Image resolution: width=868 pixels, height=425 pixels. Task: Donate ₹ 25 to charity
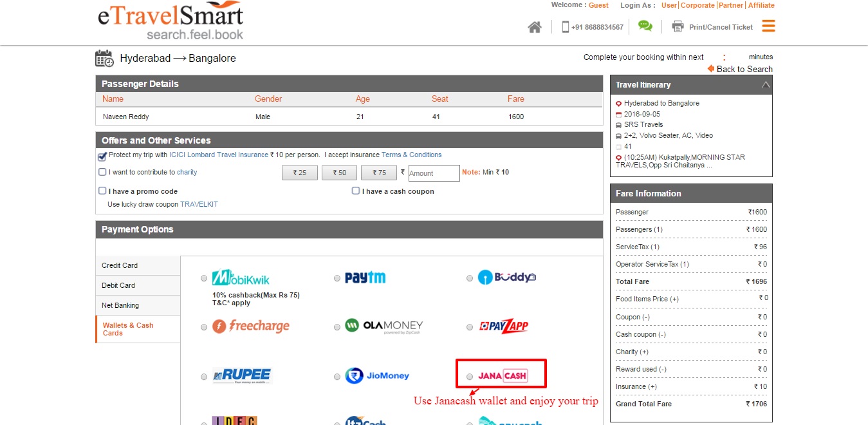coord(300,173)
